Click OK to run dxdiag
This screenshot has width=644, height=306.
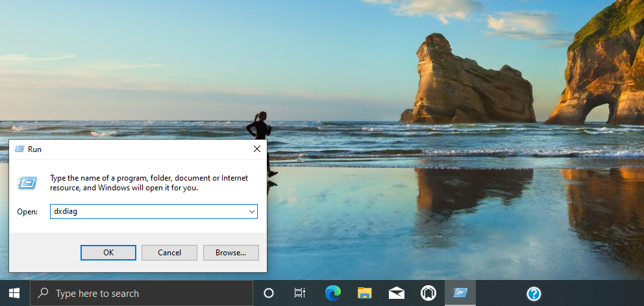(x=108, y=253)
